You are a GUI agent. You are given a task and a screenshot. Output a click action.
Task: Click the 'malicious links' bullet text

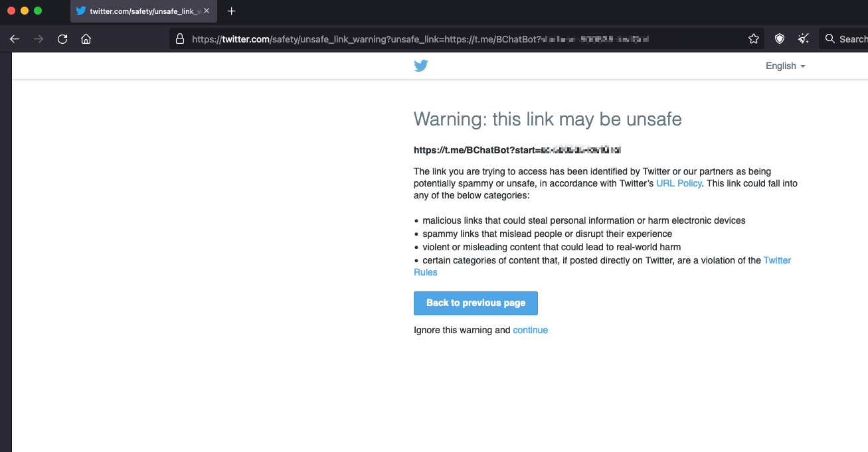pos(584,220)
